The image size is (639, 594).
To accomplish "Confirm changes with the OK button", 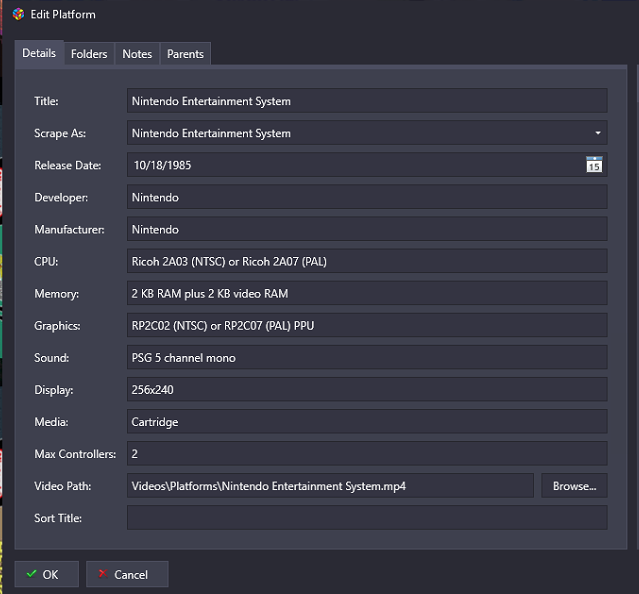I will coord(46,574).
